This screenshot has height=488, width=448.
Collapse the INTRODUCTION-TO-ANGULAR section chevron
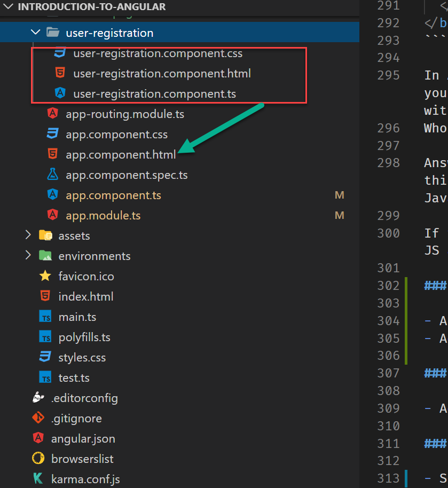tap(7, 6)
